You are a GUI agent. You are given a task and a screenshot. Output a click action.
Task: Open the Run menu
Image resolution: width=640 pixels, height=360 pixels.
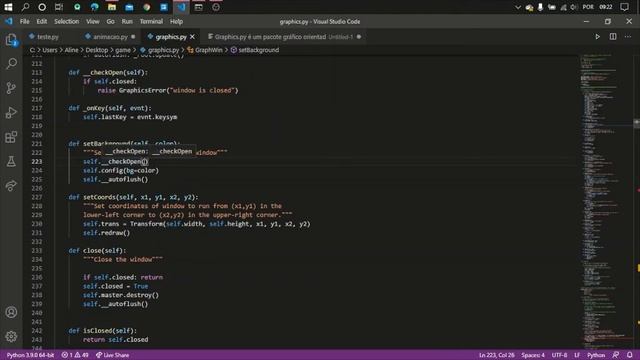coord(127,21)
